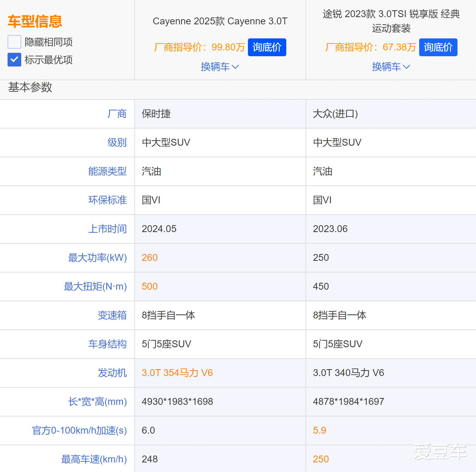Open 换辆车 dropdown under 途锐

coord(391,66)
